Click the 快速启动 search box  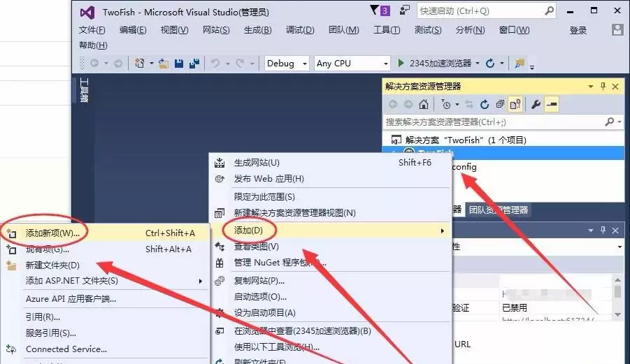pos(487,11)
